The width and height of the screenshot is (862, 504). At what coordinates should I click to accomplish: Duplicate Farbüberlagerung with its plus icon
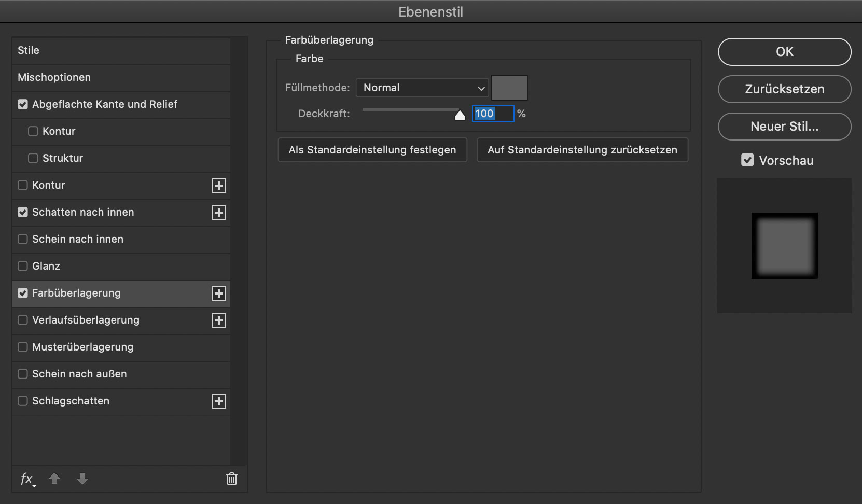point(219,293)
